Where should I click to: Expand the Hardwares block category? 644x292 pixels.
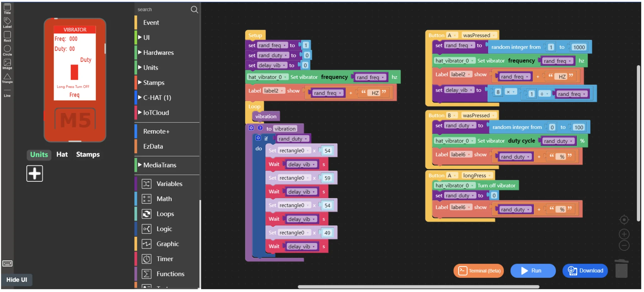158,53
